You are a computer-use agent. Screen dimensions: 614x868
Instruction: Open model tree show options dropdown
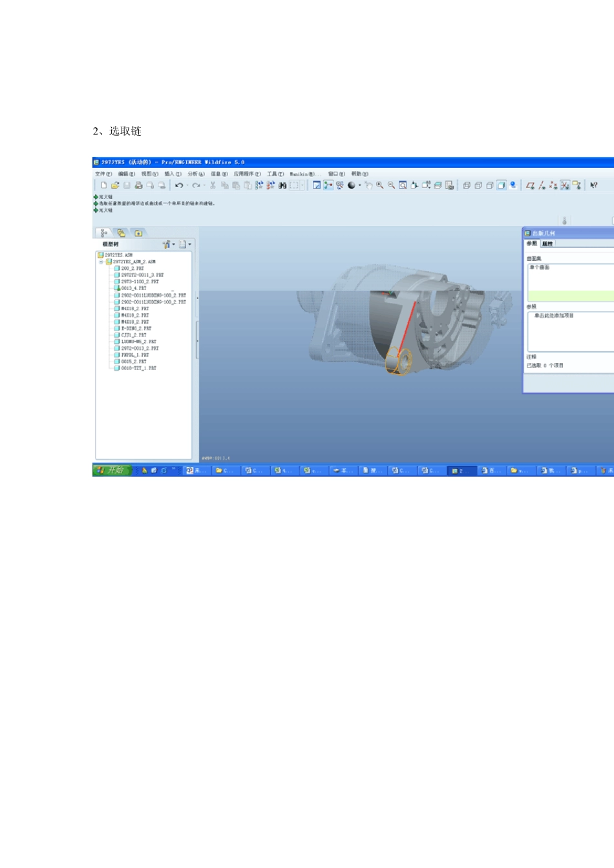(185, 244)
